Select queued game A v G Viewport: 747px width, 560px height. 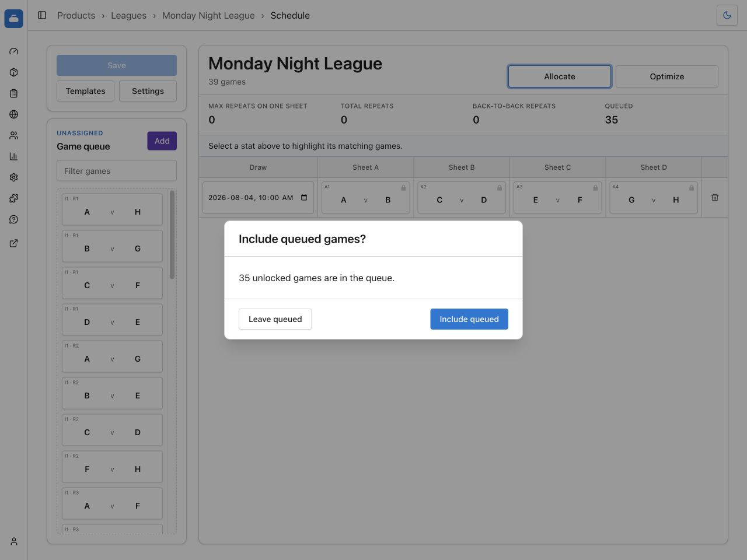click(112, 356)
